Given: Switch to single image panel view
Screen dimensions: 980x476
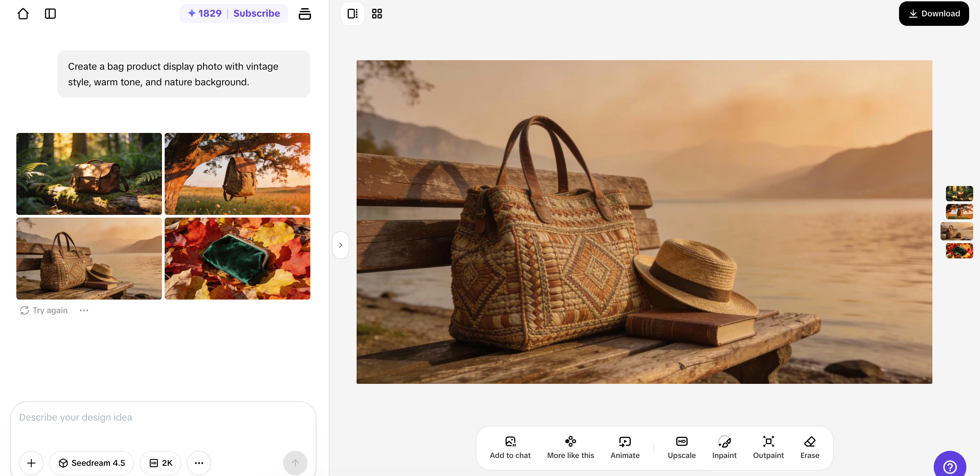Looking at the screenshot, I should click(352, 14).
